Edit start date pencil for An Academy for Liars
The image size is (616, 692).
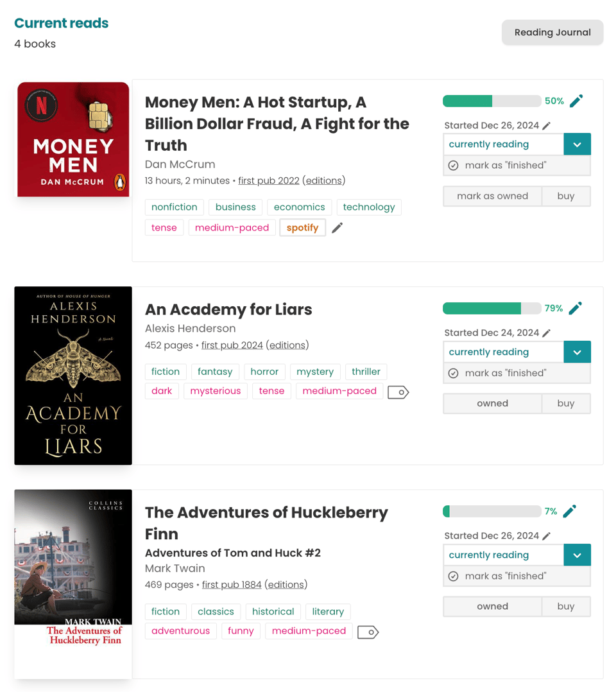[547, 333]
